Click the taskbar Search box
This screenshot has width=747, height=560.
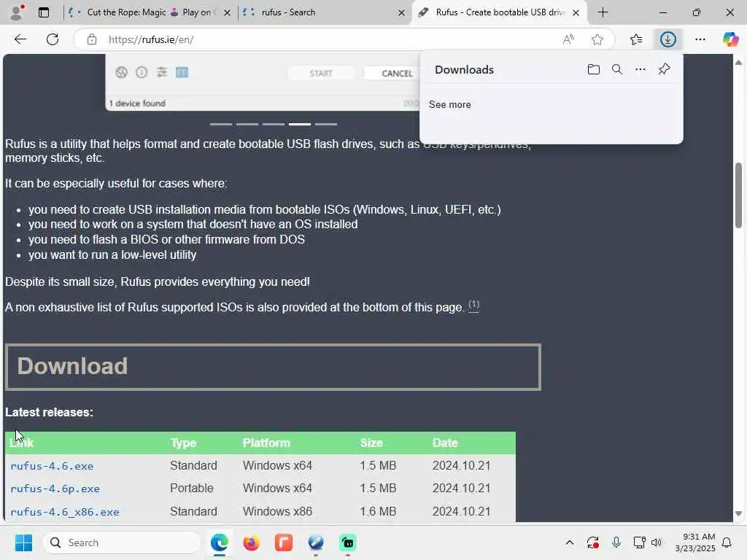(122, 542)
